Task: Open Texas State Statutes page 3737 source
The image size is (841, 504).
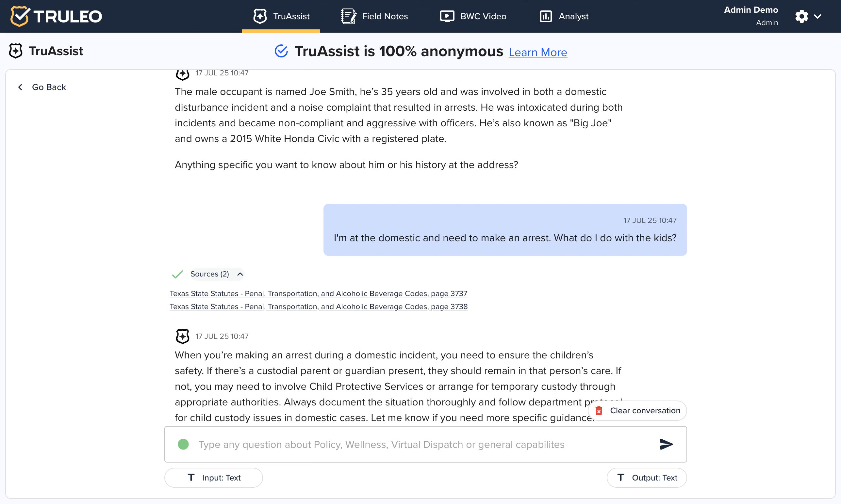Action: point(318,293)
